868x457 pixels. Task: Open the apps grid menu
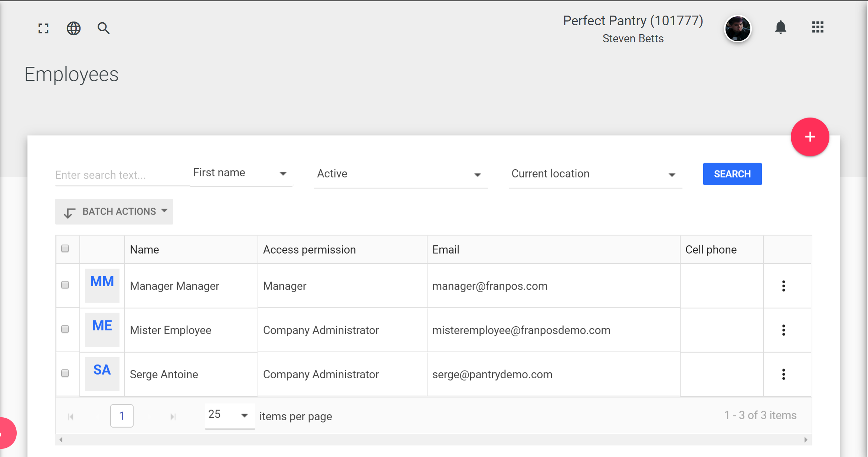pyautogui.click(x=818, y=27)
